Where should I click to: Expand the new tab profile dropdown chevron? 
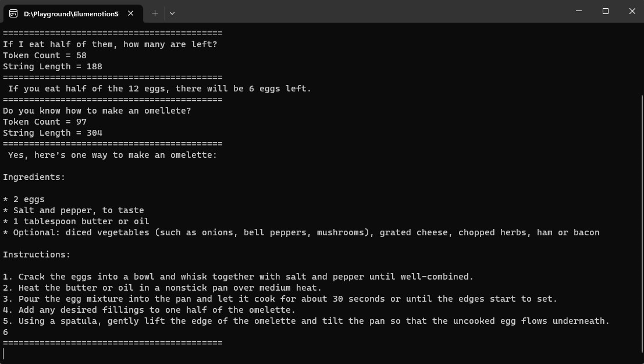click(172, 13)
